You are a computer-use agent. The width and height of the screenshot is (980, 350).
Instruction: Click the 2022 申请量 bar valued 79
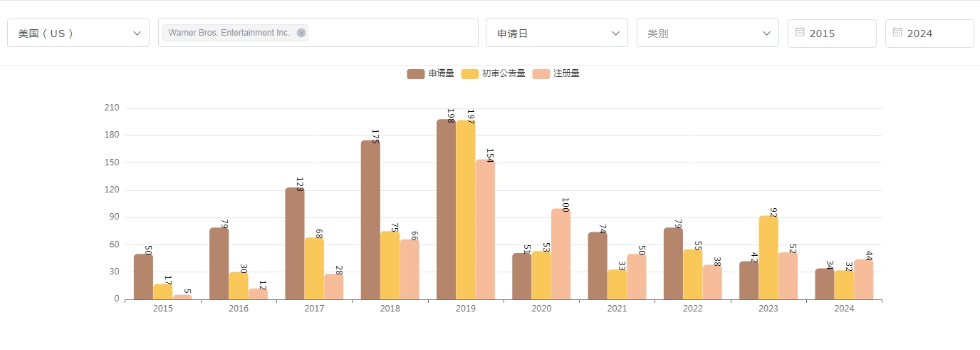pyautogui.click(x=673, y=264)
